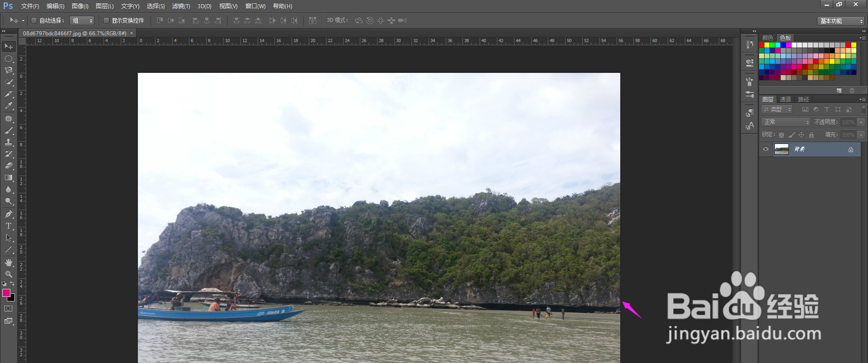
Task: Select the Brush tool
Action: 9,130
